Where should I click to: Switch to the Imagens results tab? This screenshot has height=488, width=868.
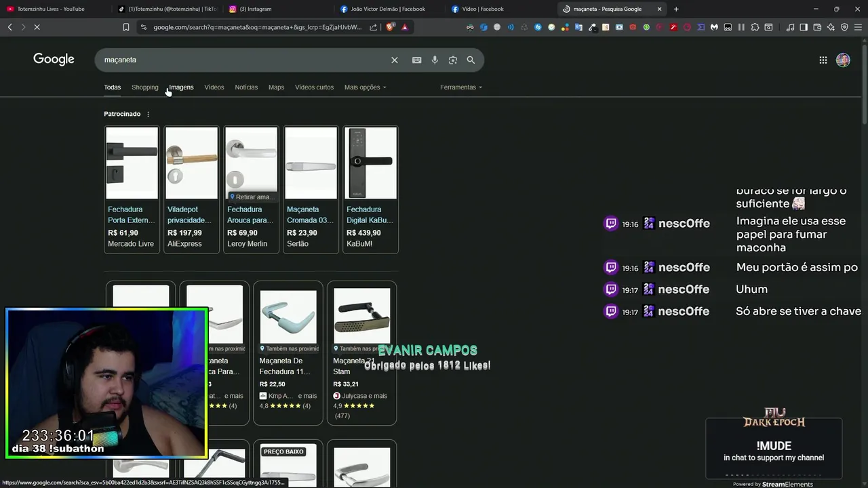181,87
